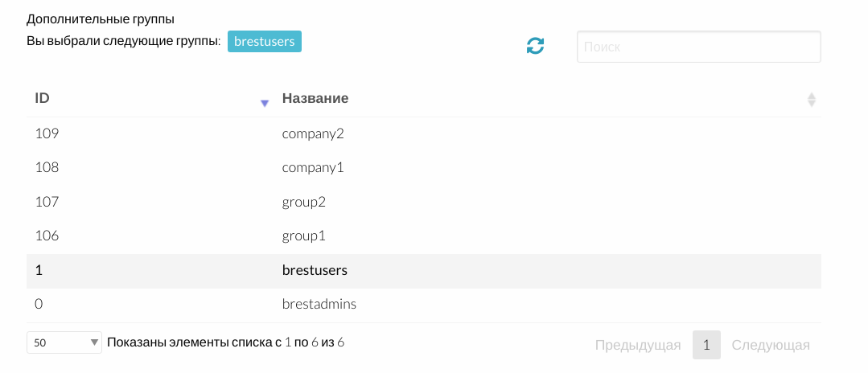Deselect the highlighted brestusers row
The height and width of the screenshot is (373, 868).
pyautogui.click(x=315, y=271)
